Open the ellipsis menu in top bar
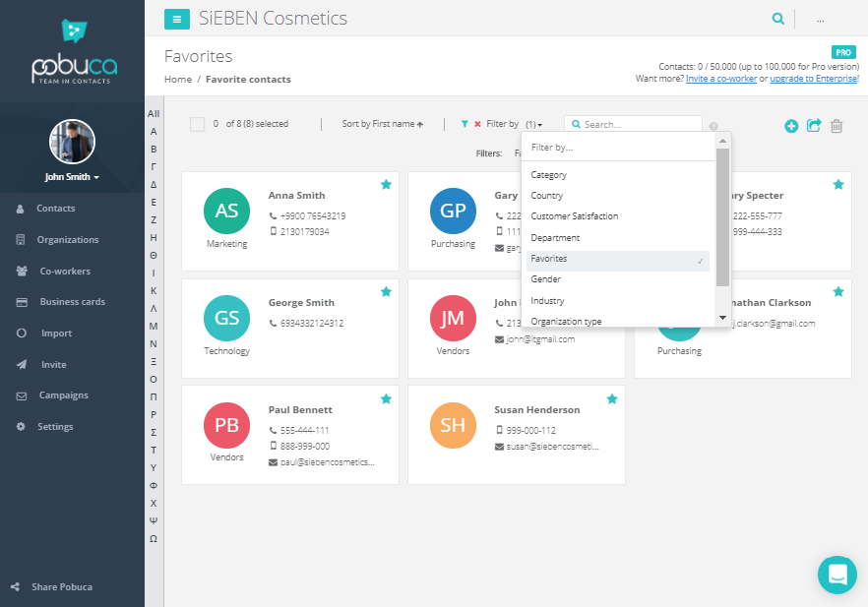 (821, 21)
